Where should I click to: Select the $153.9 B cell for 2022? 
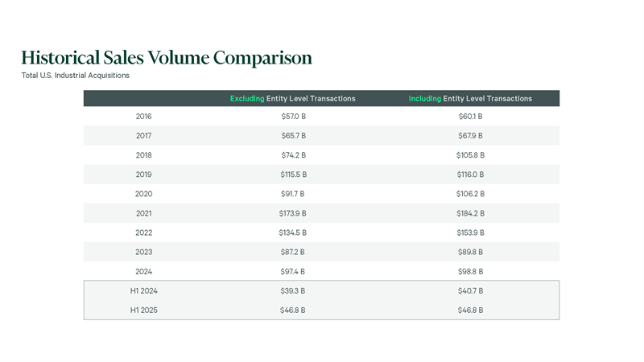tap(470, 232)
